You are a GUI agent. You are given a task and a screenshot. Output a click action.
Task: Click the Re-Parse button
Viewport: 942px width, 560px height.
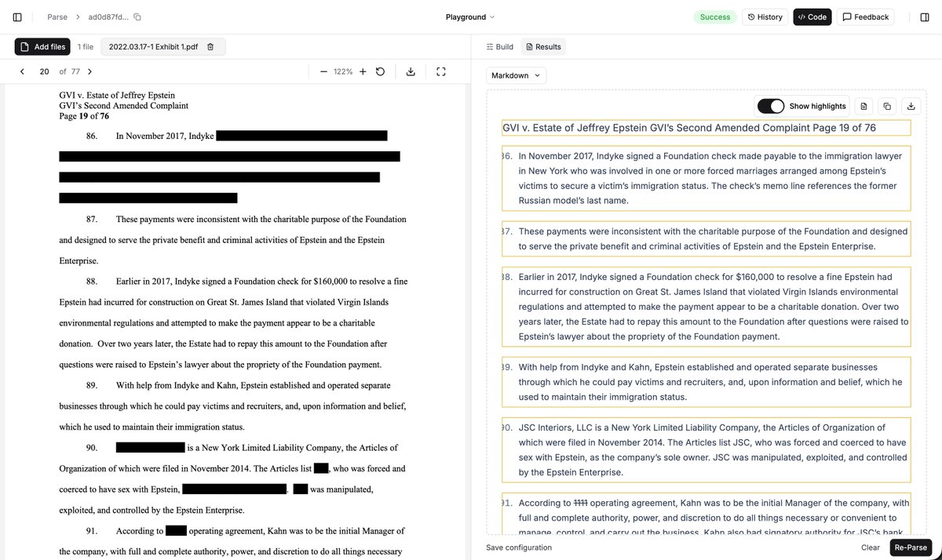(911, 547)
